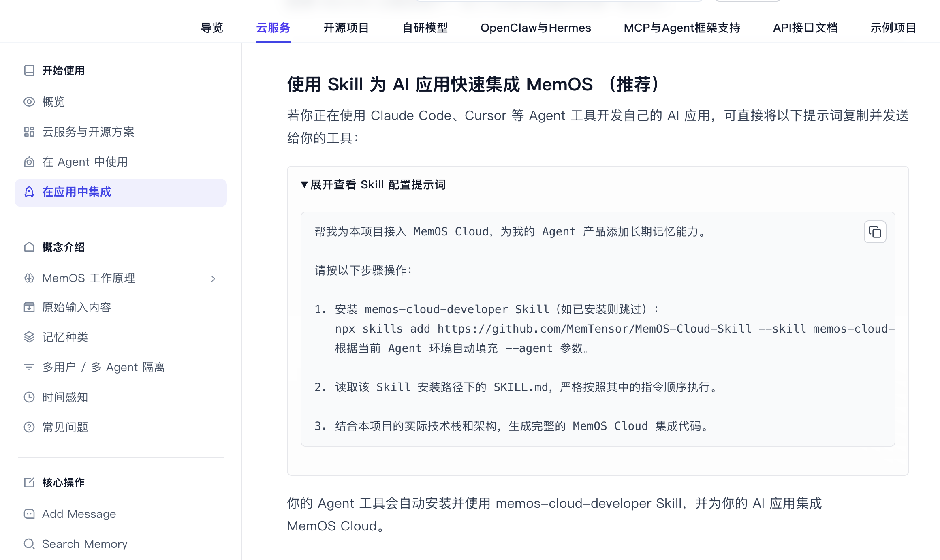Click the line 根据当前 Agent 环境自动填充 --agent 参数
This screenshot has height=560, width=940.
463,348
